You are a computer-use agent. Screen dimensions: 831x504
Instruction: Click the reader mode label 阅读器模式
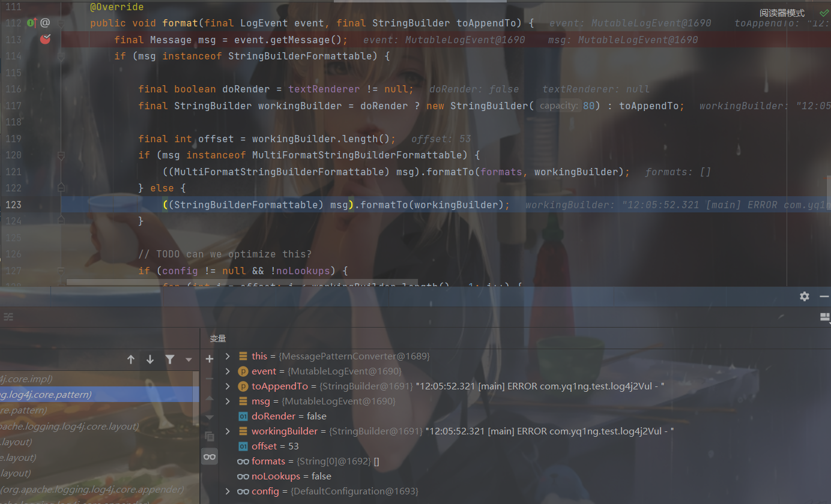click(x=782, y=13)
